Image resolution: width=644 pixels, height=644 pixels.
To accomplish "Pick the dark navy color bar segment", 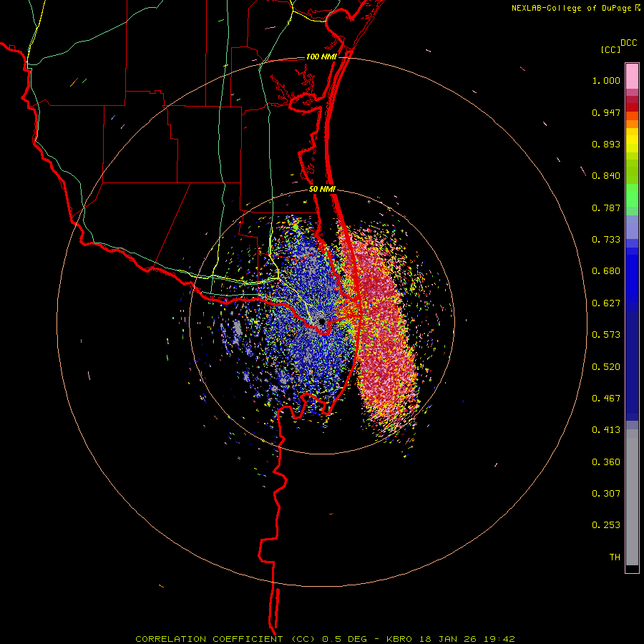I will point(632,361).
